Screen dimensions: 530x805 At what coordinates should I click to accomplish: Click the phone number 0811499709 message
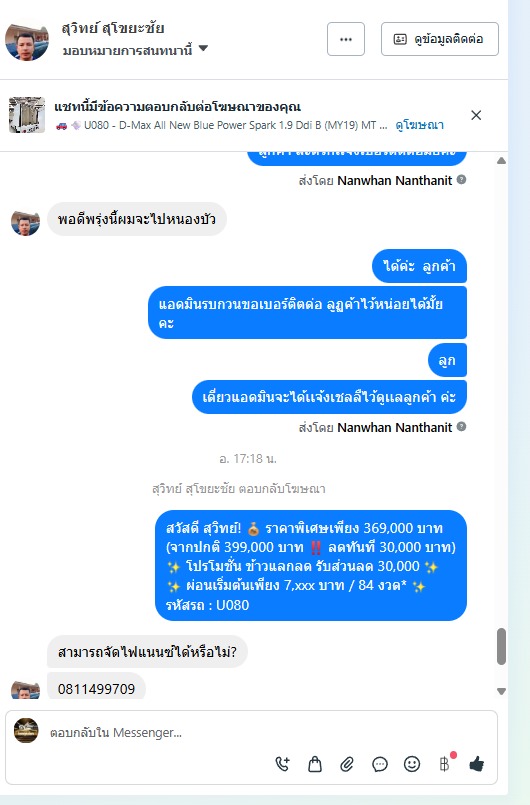tap(96, 688)
